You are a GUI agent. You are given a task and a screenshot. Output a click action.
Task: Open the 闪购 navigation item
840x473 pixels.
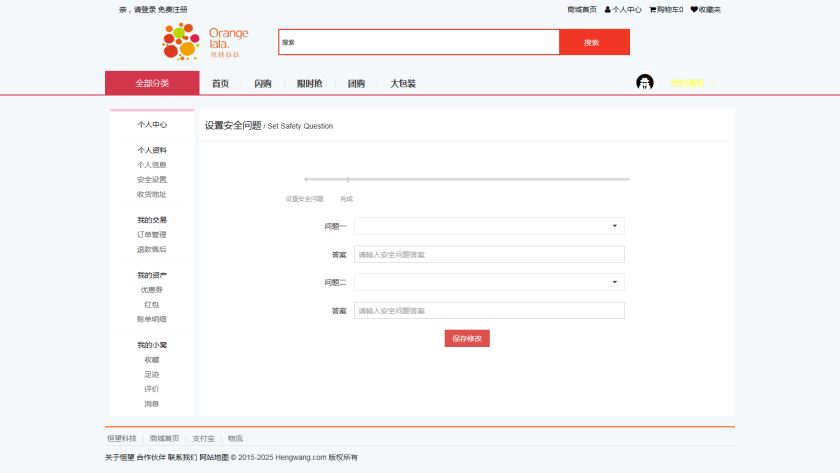coord(262,84)
